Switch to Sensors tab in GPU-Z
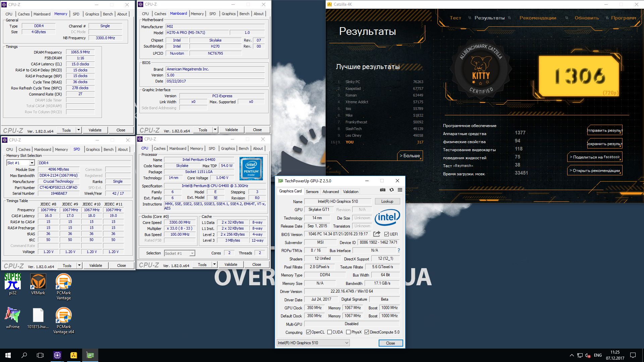 pyautogui.click(x=312, y=192)
